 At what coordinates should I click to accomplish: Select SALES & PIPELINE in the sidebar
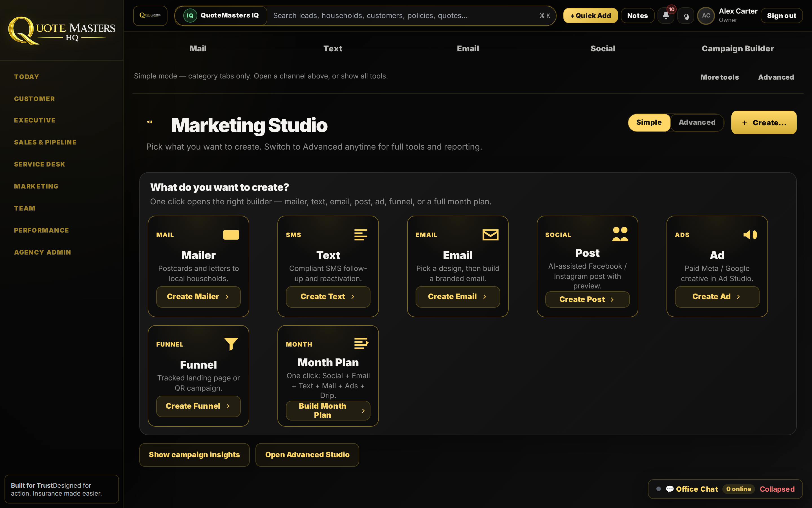tap(45, 142)
